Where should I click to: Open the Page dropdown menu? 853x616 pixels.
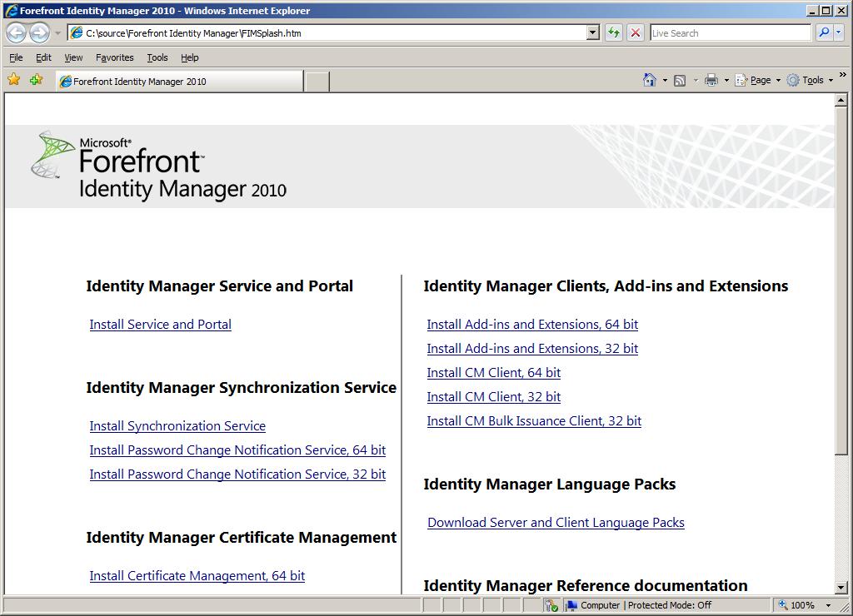coord(758,81)
